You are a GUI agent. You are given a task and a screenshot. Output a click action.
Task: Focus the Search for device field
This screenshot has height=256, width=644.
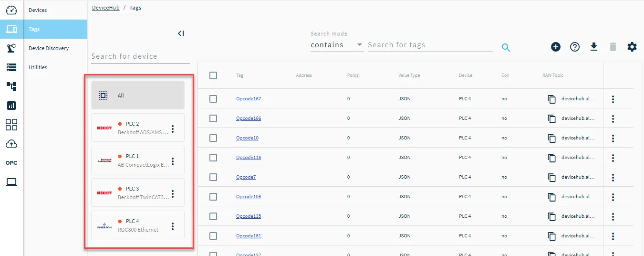coord(141,56)
